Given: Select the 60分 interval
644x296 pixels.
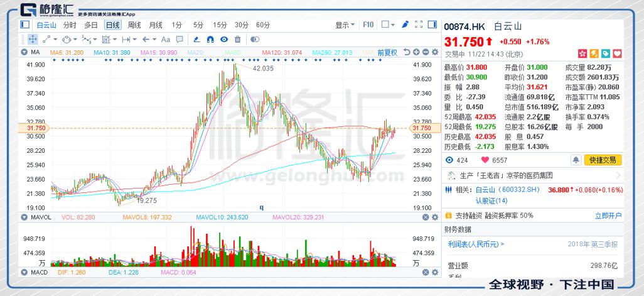Looking at the screenshot, I should pyautogui.click(x=263, y=25).
